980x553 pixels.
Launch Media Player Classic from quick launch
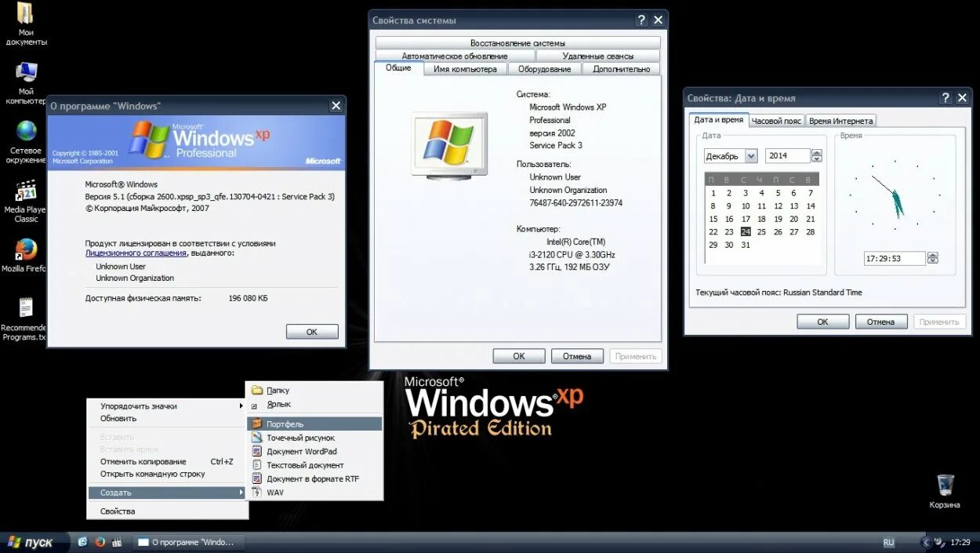pyautogui.click(x=117, y=541)
